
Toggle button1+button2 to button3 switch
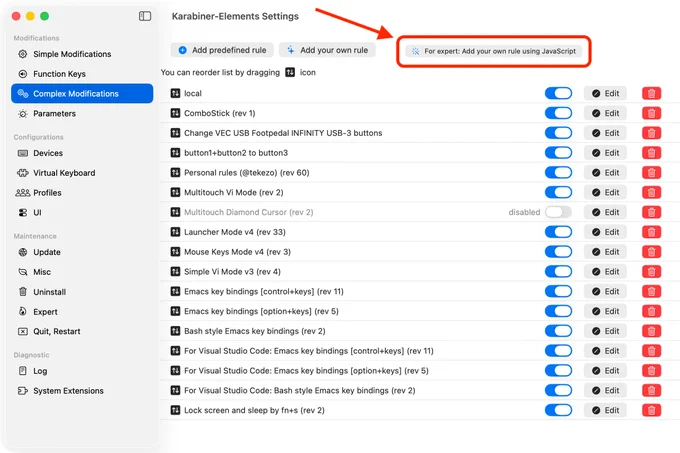coord(558,153)
